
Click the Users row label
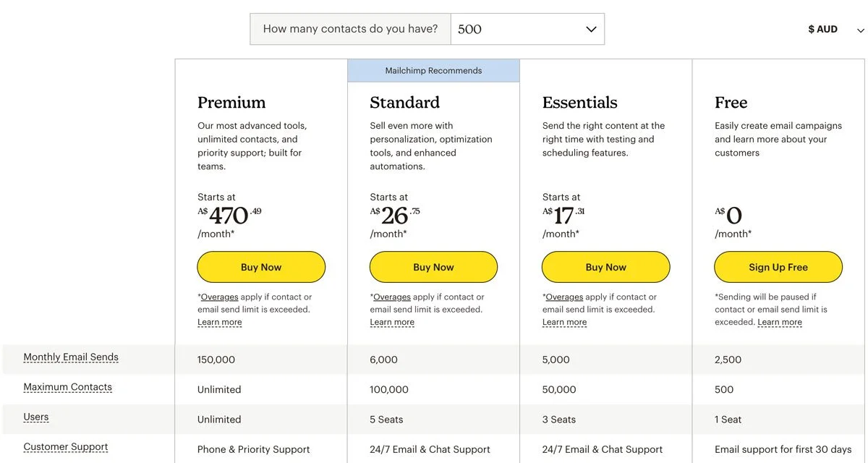coord(36,417)
